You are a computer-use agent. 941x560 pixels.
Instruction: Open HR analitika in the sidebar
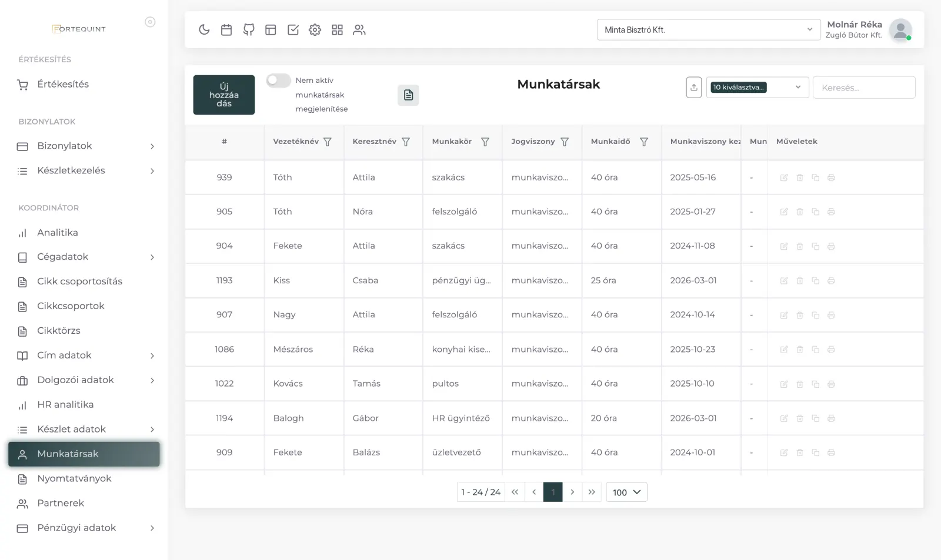click(x=85, y=405)
